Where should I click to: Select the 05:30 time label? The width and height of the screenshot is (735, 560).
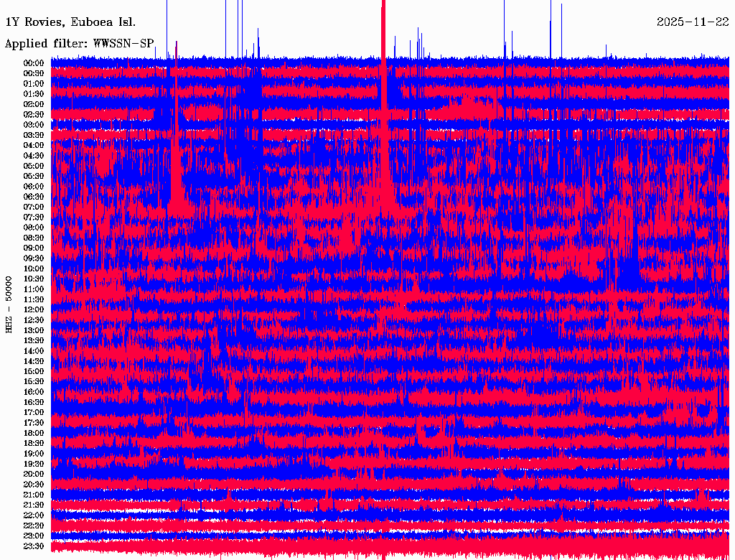pyautogui.click(x=34, y=176)
